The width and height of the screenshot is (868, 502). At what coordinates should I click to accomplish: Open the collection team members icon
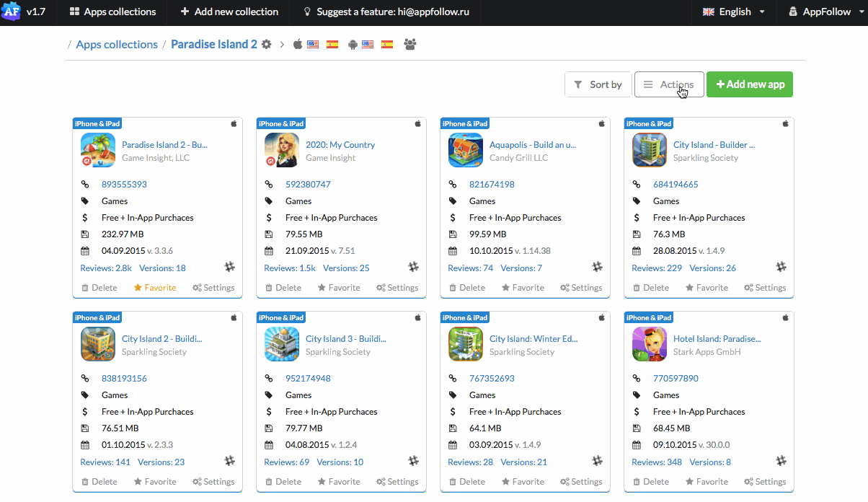click(410, 45)
